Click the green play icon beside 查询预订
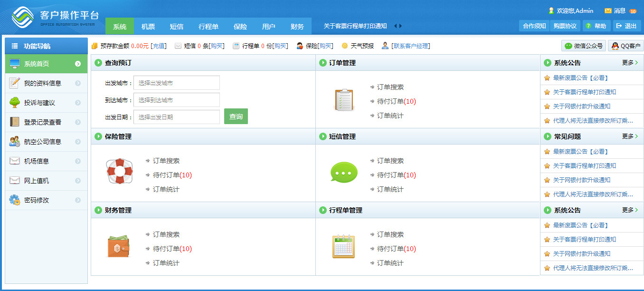644x291 pixels. [x=98, y=63]
